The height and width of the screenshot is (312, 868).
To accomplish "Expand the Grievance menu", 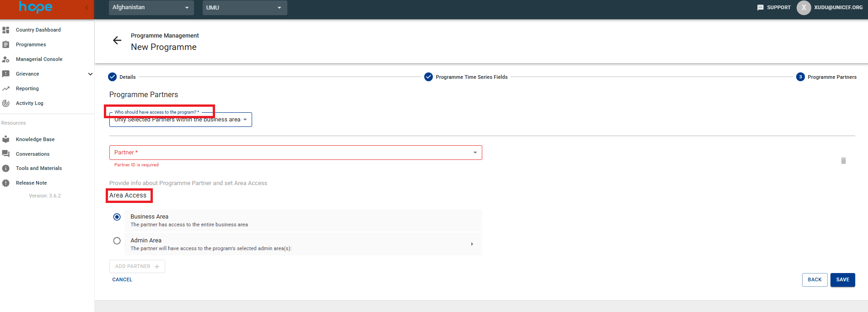I will click(90, 74).
